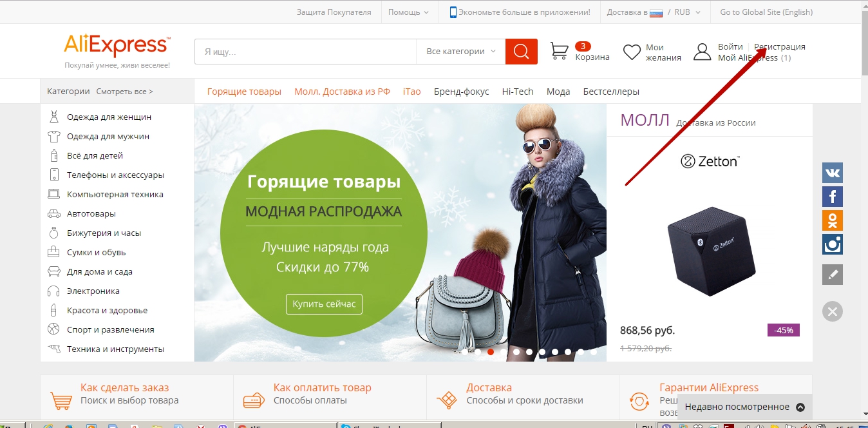Select the Бестселлеры menu item
868x428 pixels.
coord(611,92)
